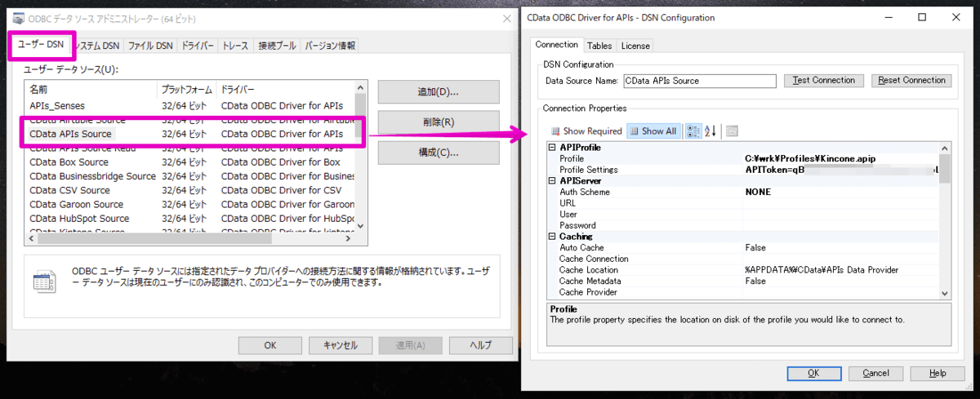Open the ドライバー tab
Viewport: 980px width, 399px height.
[197, 46]
